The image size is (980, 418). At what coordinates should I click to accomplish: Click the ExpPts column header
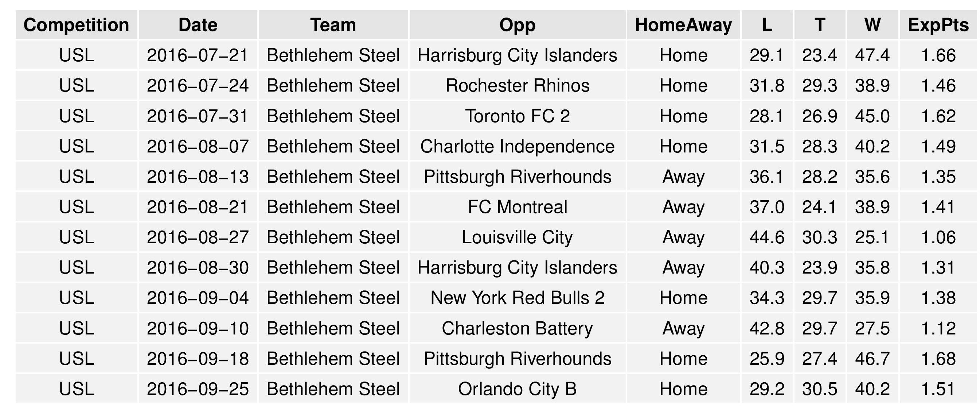(938, 25)
